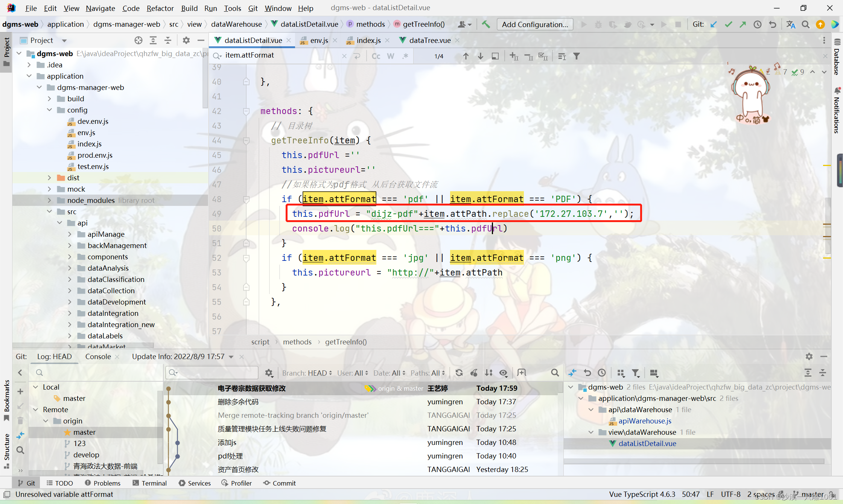Go to next search occurrence arrow
The image size is (843, 504).
pos(481,56)
